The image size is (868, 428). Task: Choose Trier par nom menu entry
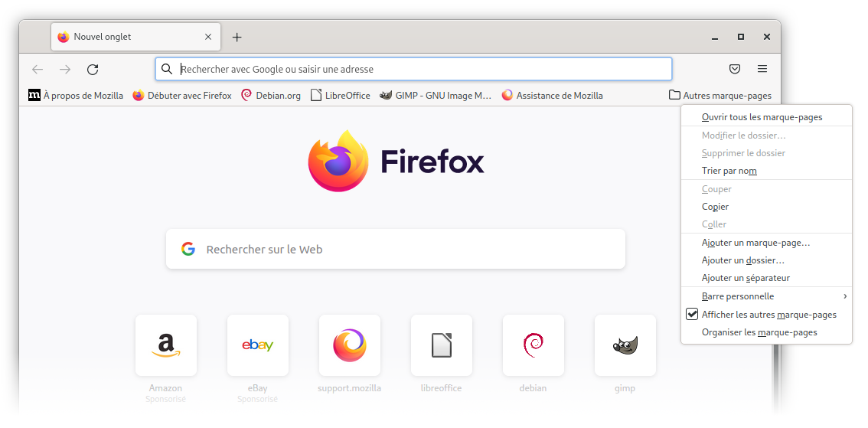(767, 171)
